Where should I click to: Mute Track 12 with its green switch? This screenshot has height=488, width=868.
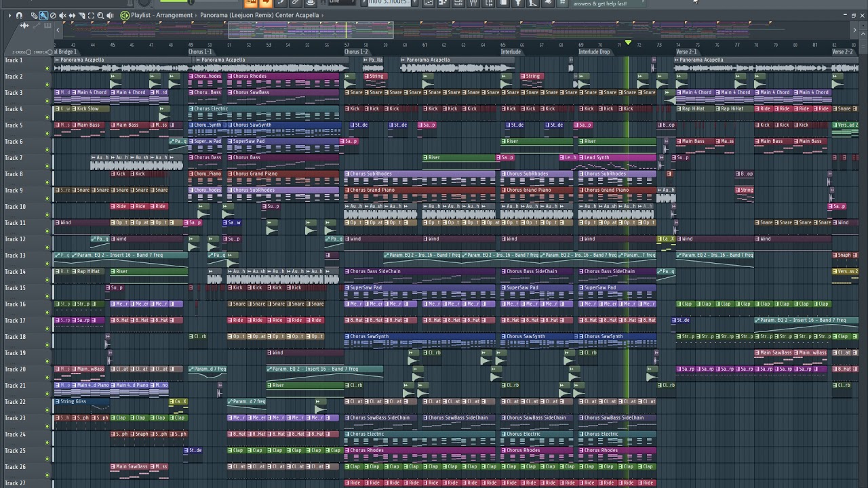click(x=47, y=247)
